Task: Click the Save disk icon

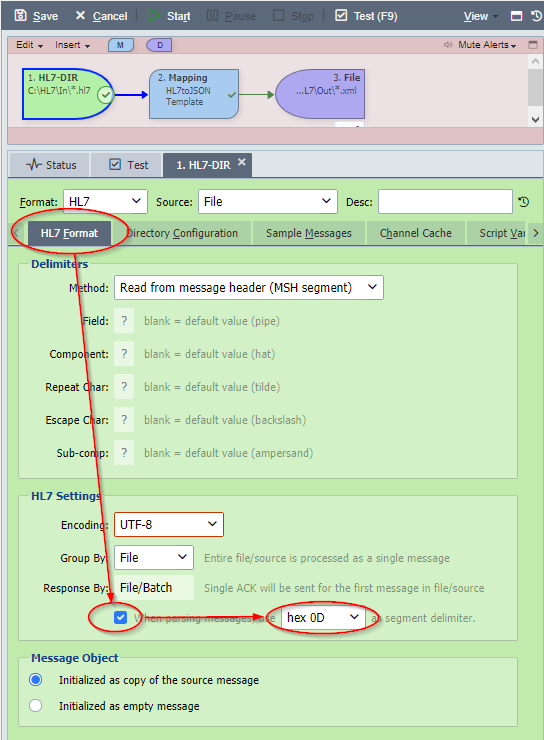Action: (x=20, y=16)
